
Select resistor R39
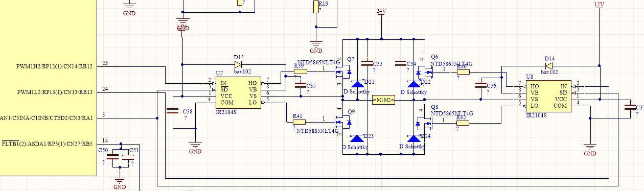[x=301, y=72]
